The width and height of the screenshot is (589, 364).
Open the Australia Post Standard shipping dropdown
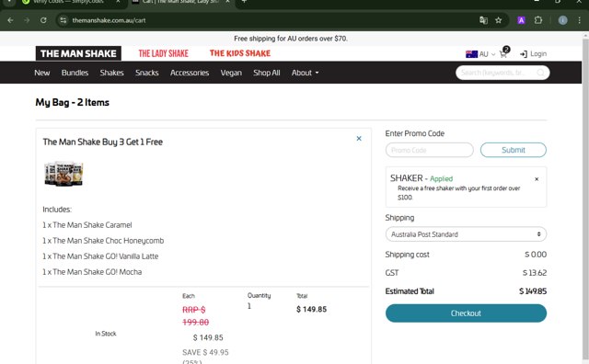click(466, 234)
